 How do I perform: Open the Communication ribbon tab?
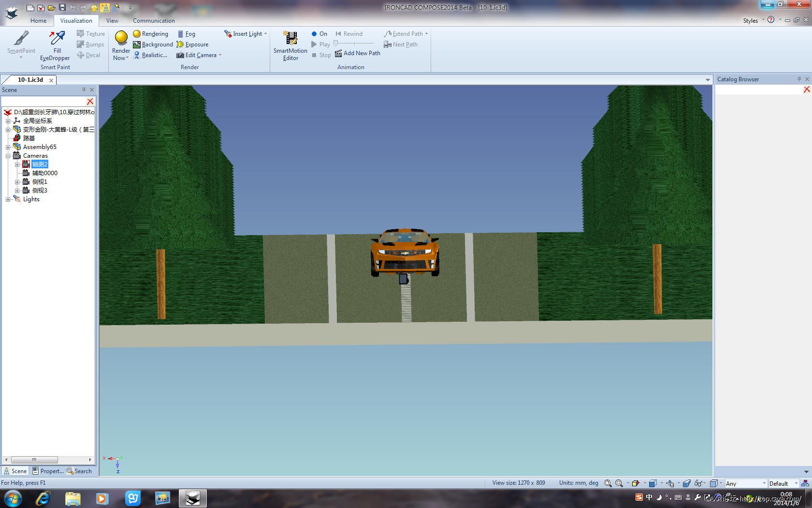[x=154, y=21]
